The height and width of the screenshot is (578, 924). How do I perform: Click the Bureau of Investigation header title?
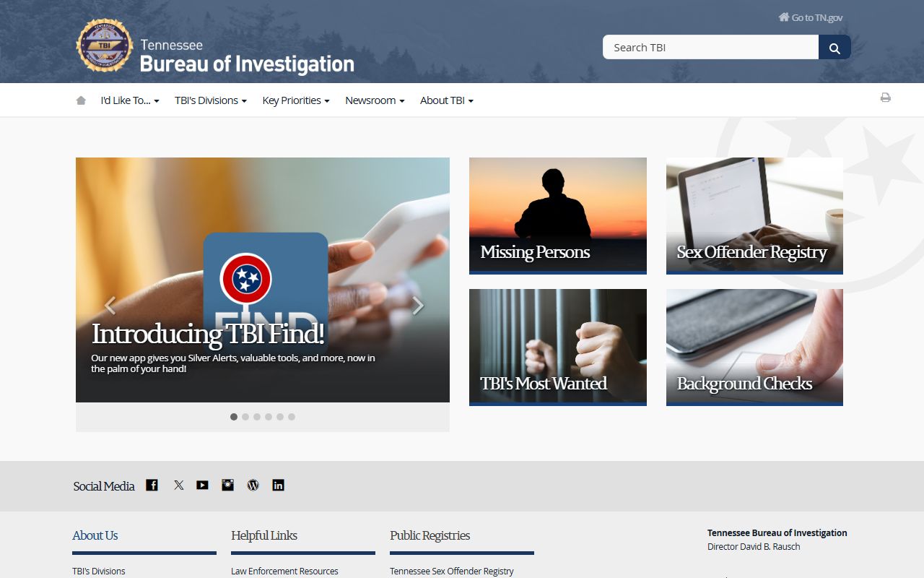[x=247, y=64]
